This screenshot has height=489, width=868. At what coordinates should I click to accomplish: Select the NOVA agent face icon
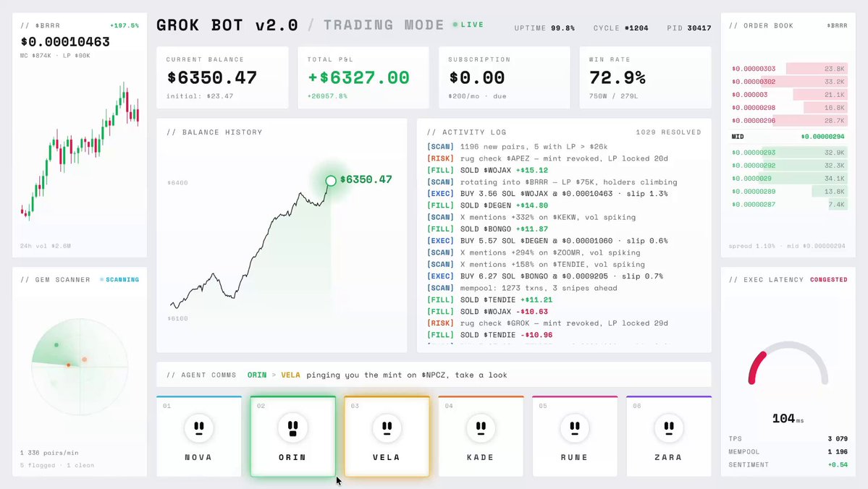199,428
